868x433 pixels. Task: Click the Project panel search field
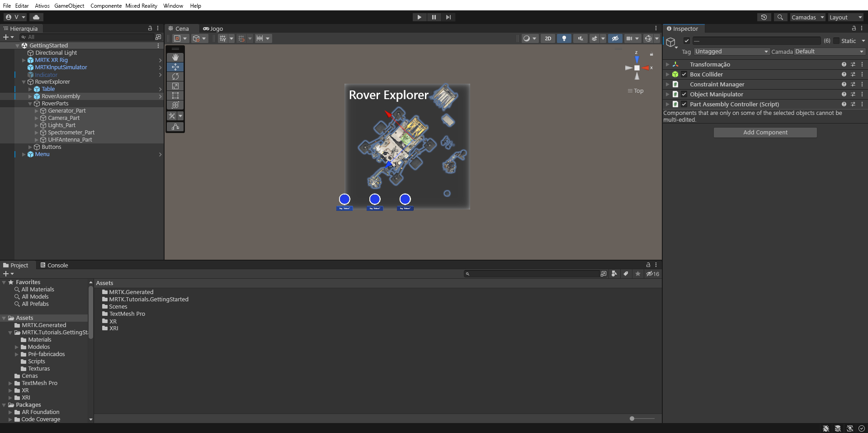click(533, 274)
